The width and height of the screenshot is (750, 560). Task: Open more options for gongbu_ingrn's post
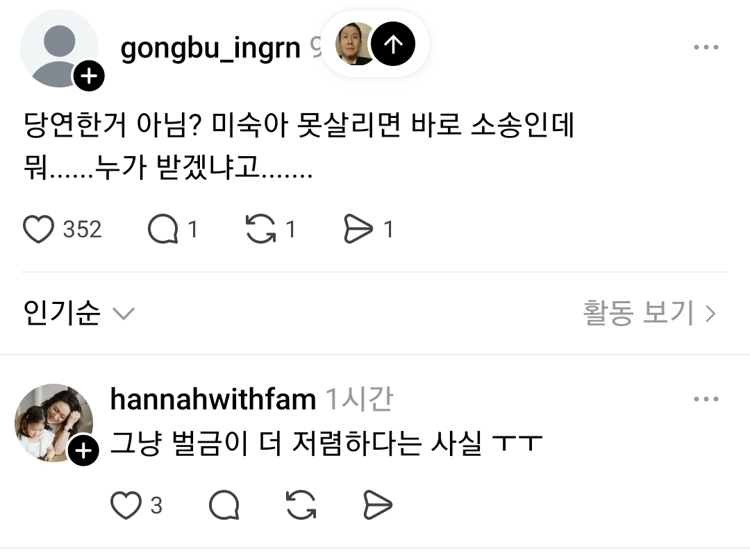[x=706, y=47]
